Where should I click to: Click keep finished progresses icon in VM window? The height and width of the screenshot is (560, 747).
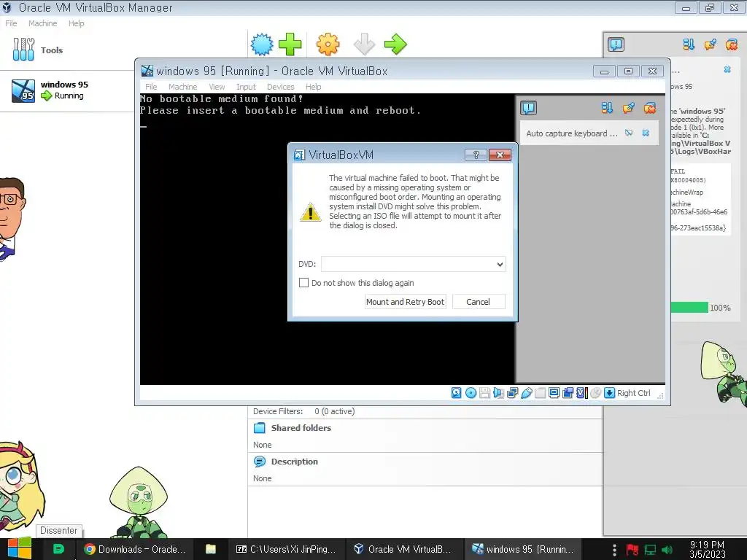(x=628, y=108)
